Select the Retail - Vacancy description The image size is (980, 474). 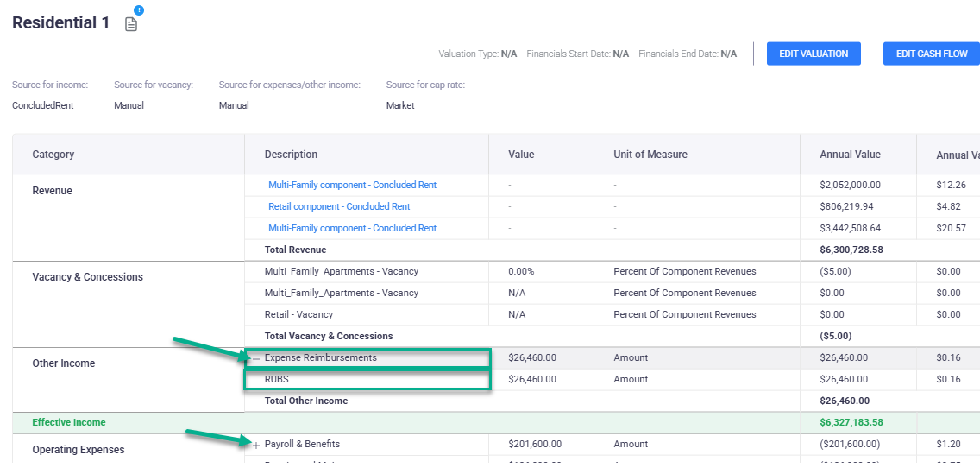298,314
